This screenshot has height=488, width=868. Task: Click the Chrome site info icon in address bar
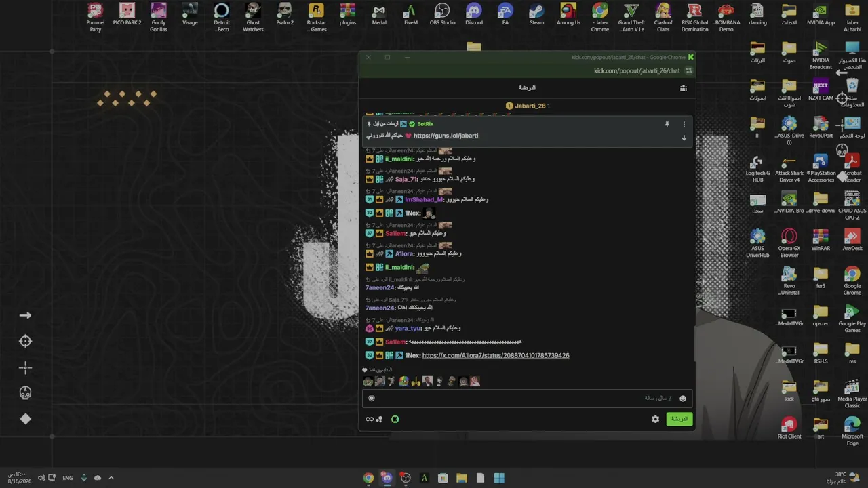689,70
